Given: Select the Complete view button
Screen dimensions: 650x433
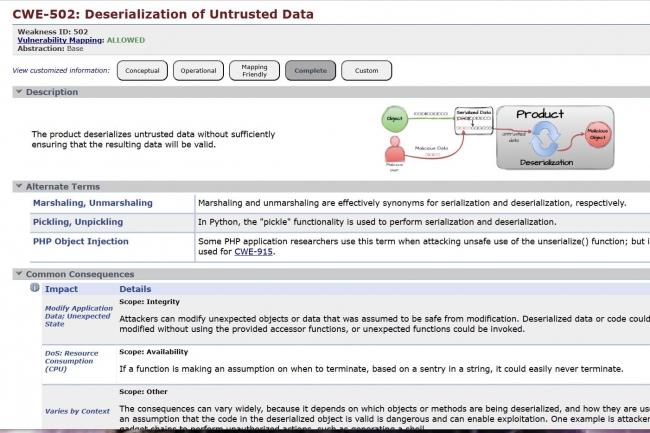Looking at the screenshot, I should 310,70.
